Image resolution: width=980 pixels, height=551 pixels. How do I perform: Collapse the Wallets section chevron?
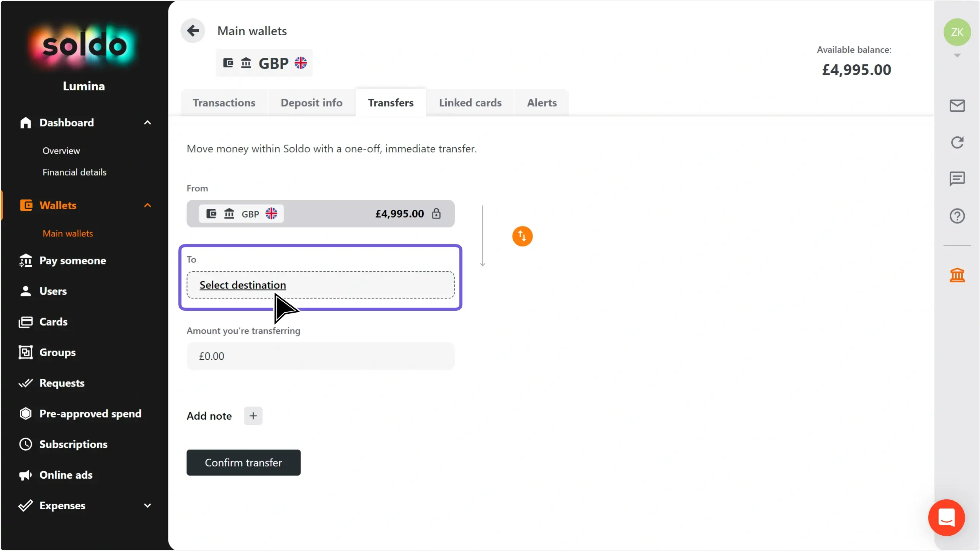point(147,205)
